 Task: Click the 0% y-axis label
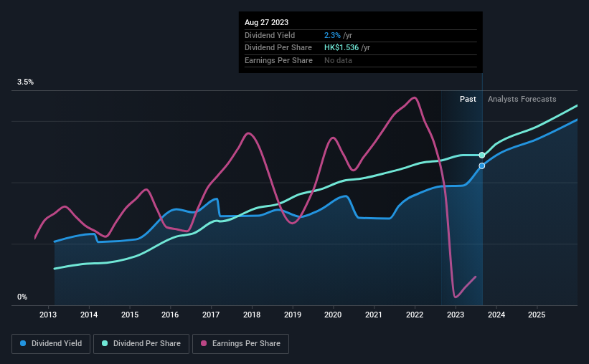22,297
